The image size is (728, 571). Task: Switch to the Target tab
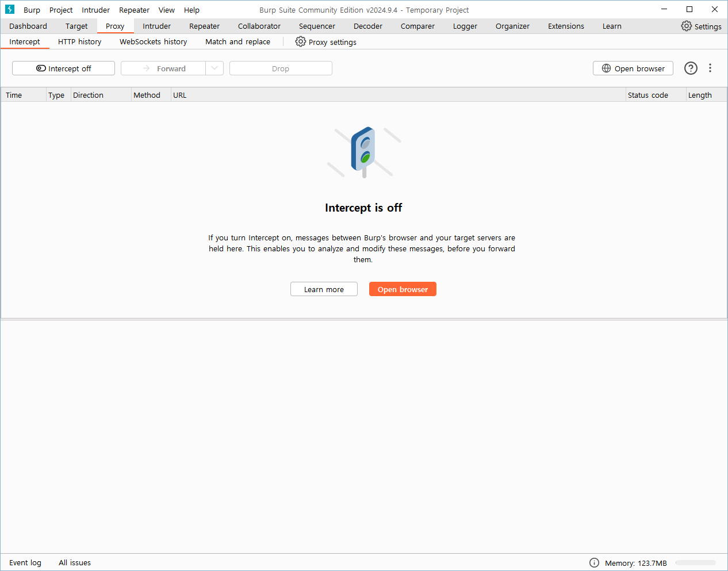[x=76, y=26]
